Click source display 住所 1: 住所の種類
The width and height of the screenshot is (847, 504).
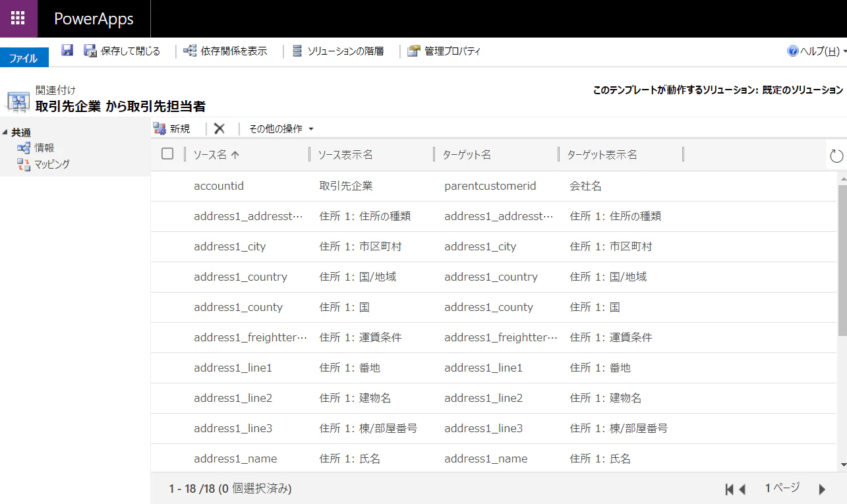(x=365, y=216)
